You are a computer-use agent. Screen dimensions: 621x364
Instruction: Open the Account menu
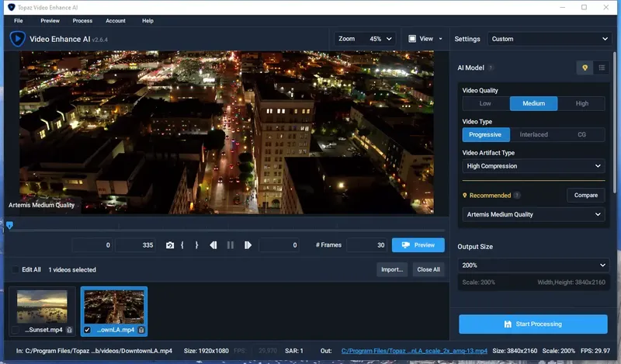(x=115, y=21)
